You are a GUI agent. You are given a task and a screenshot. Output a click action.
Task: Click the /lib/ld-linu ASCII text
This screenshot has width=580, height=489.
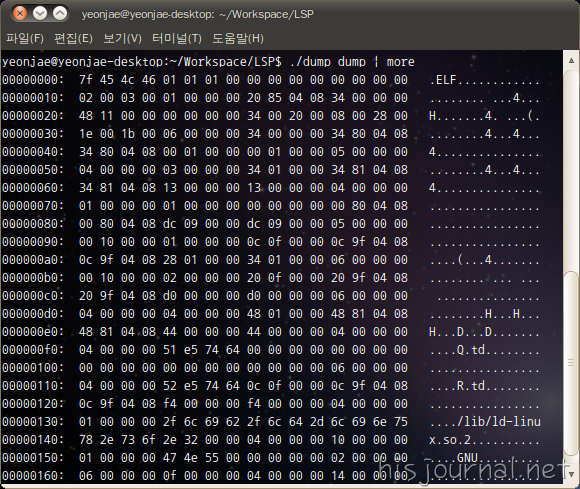point(499,421)
